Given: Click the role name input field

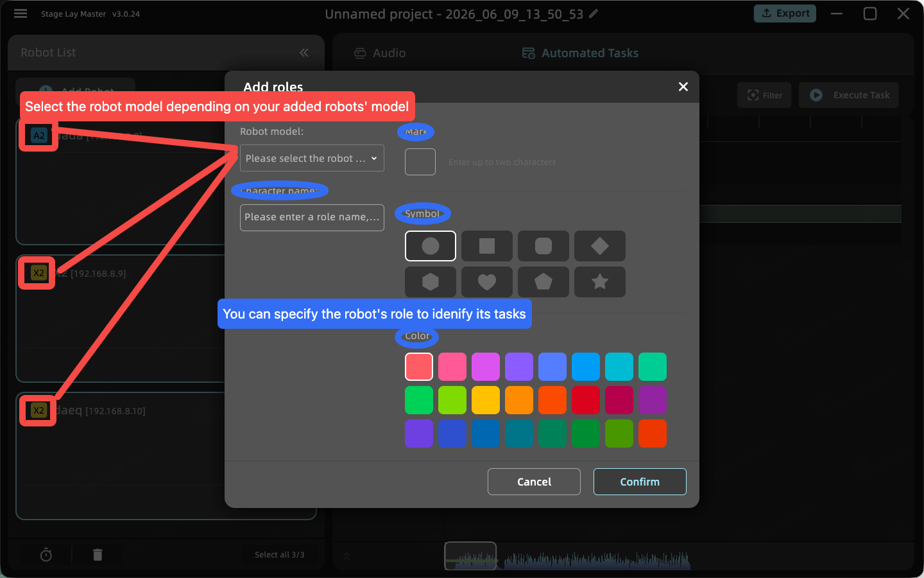Looking at the screenshot, I should tap(312, 217).
